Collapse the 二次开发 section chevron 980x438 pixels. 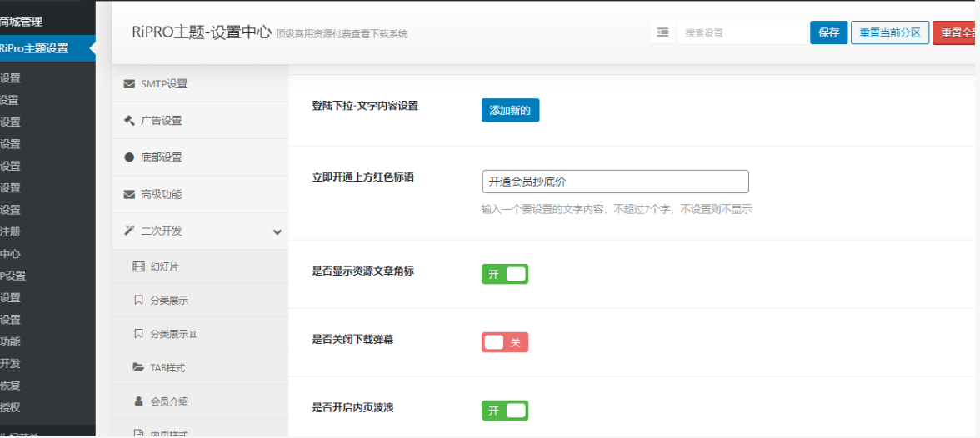point(277,231)
